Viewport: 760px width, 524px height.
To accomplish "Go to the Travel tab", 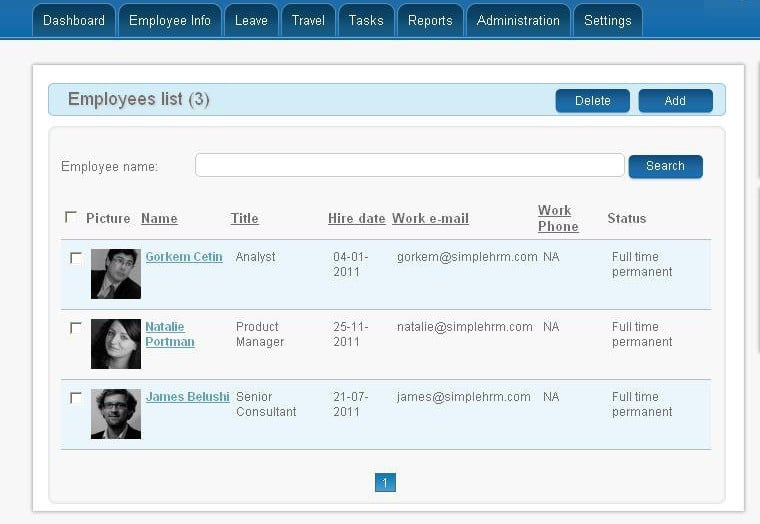I will click(308, 20).
